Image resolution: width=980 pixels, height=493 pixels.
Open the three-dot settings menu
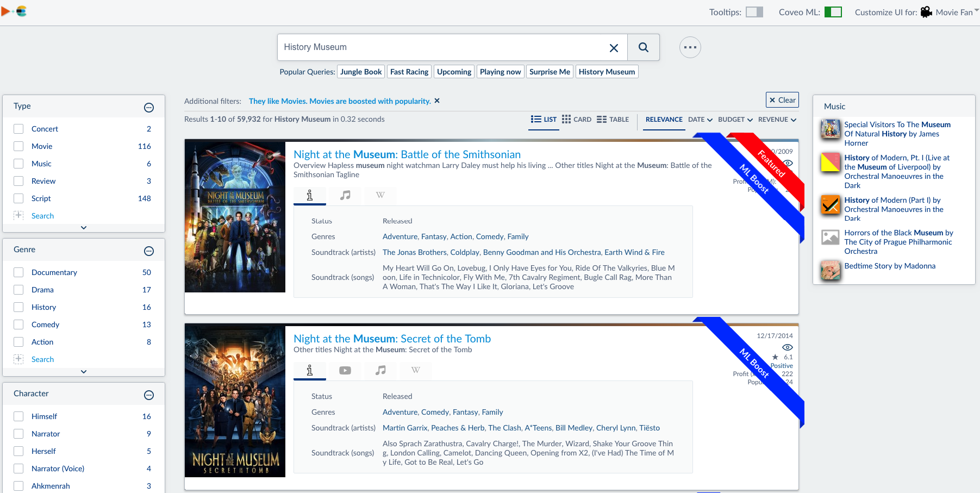(690, 47)
